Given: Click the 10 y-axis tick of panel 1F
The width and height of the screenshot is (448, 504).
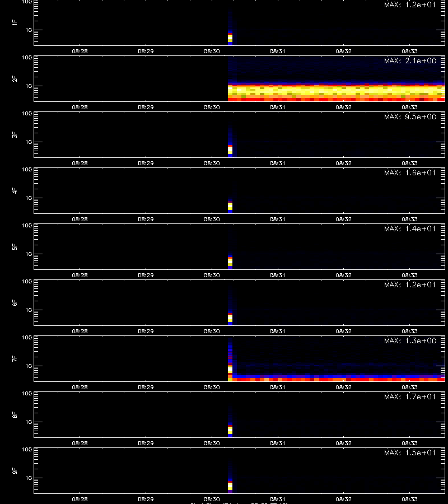Looking at the screenshot, I should (29, 30).
